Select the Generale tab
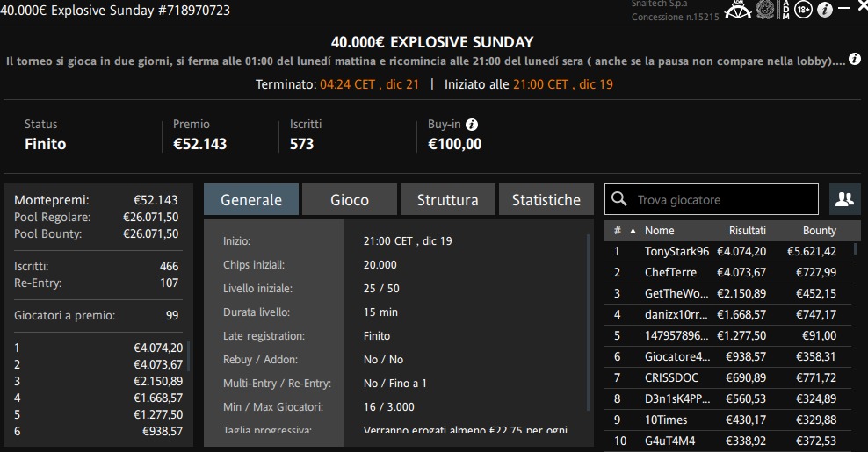Screen dimensions: 868x452 point(251,200)
